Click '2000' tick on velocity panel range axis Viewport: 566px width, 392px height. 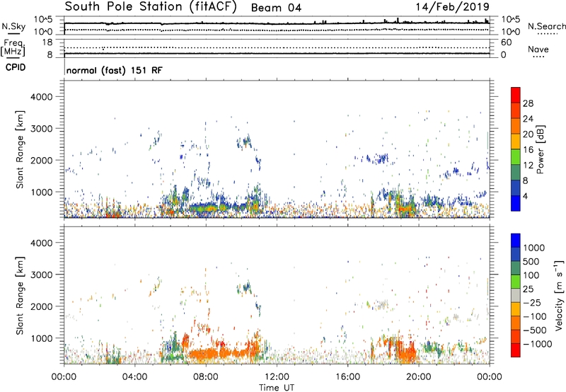41,306
